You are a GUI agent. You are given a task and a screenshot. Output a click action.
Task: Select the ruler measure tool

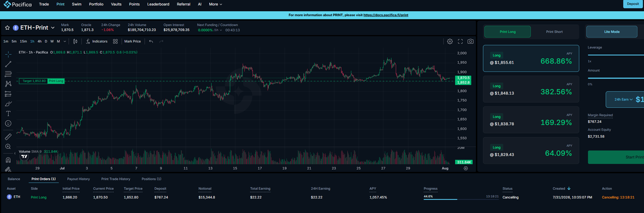[x=8, y=136]
